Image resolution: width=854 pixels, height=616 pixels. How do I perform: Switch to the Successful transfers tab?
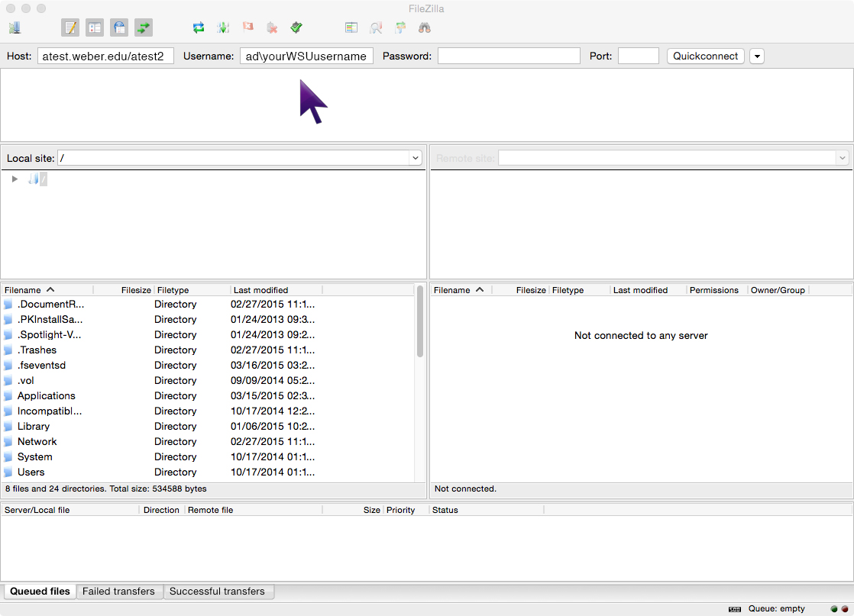[217, 592]
